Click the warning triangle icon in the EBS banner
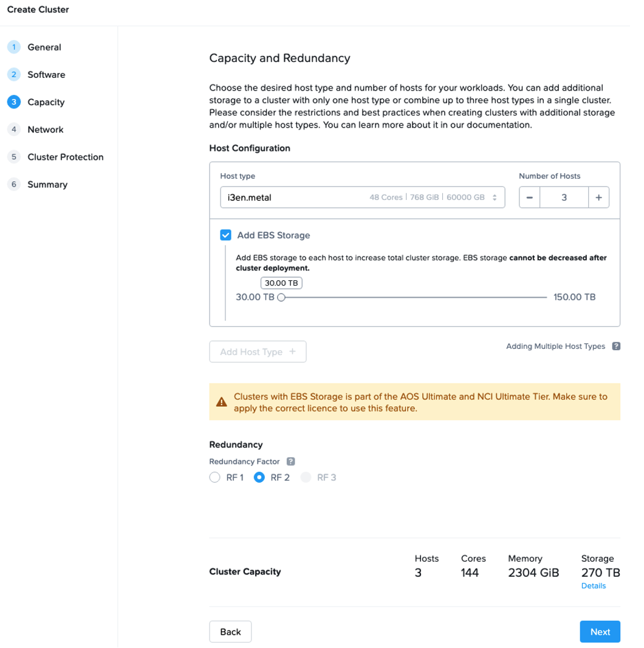This screenshot has height=648, width=644. pyautogui.click(x=221, y=402)
